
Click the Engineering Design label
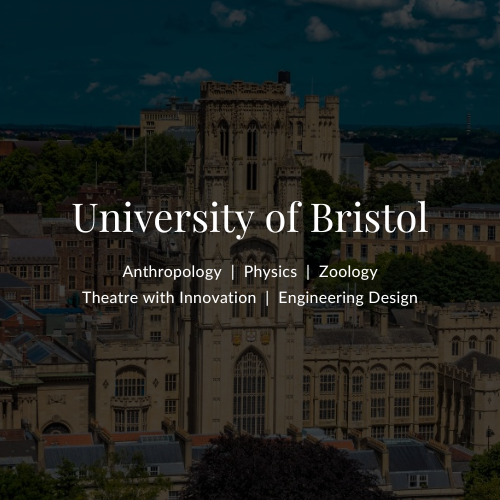pyautogui.click(x=348, y=298)
